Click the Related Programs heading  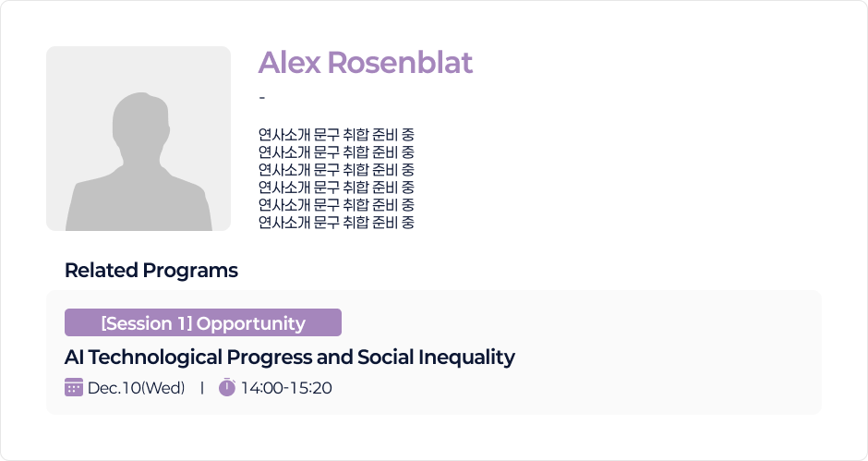point(151,271)
